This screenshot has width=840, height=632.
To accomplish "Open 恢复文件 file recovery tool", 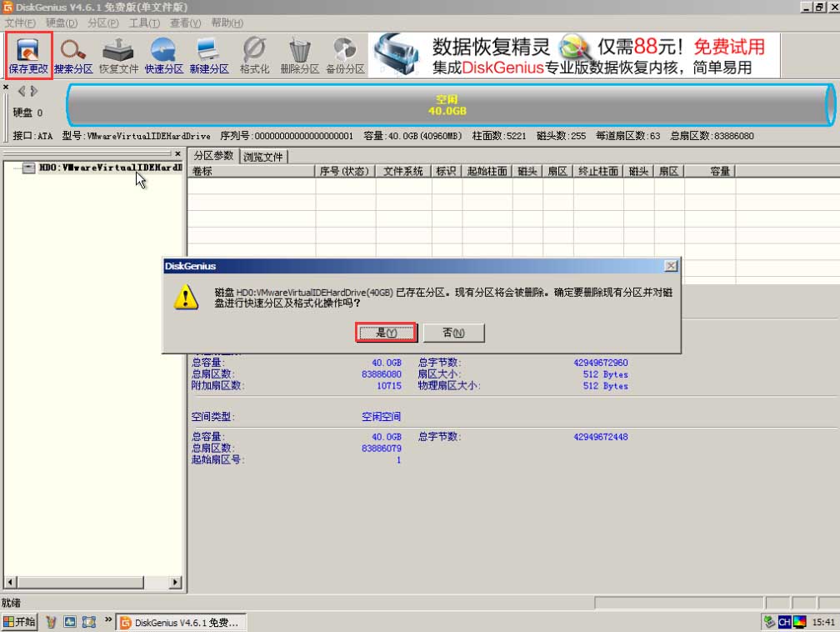I will (x=118, y=53).
